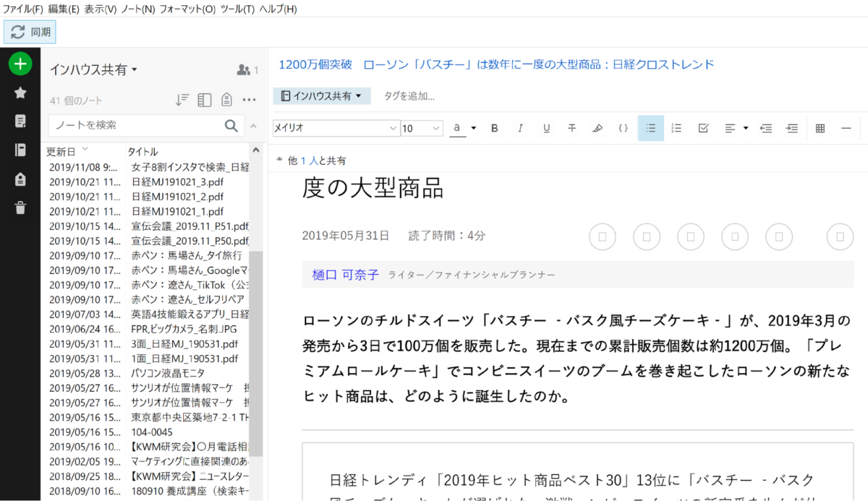Open the 表示(V) menu
This screenshot has height=501, width=868.
[x=100, y=9]
